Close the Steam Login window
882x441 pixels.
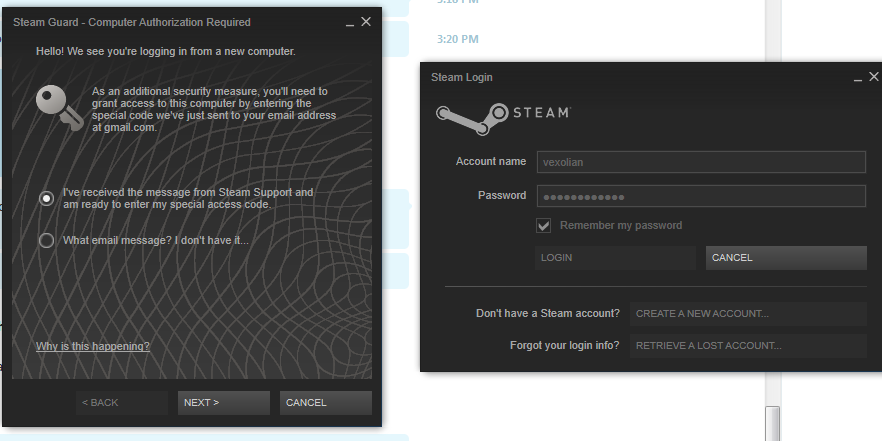click(x=874, y=76)
